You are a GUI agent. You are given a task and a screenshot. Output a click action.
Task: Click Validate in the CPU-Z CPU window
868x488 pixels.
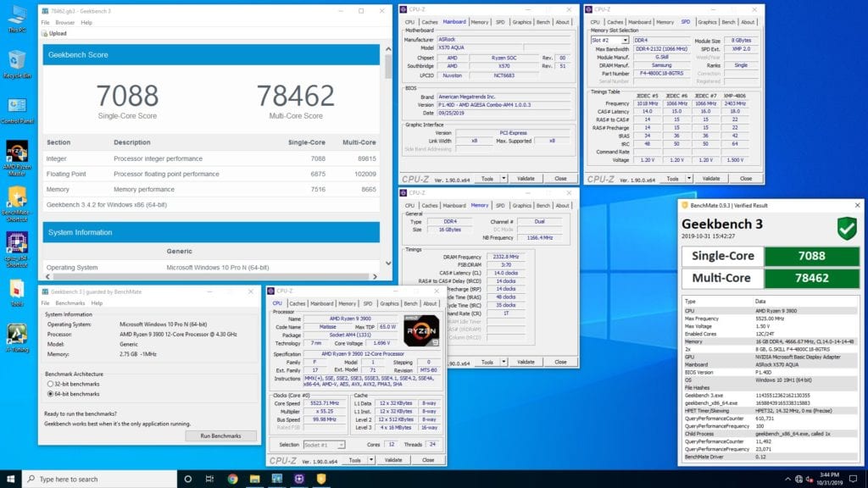tap(393, 460)
